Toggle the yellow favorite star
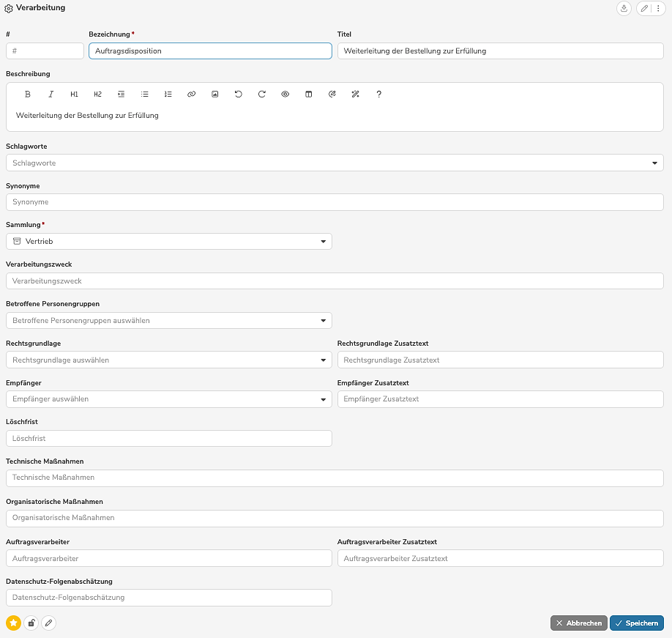672x638 pixels. point(14,623)
